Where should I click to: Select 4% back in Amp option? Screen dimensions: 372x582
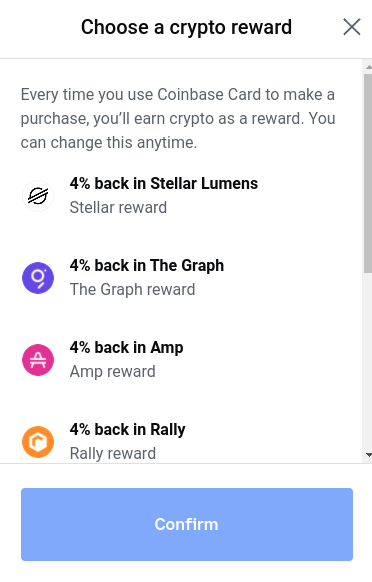click(x=187, y=360)
